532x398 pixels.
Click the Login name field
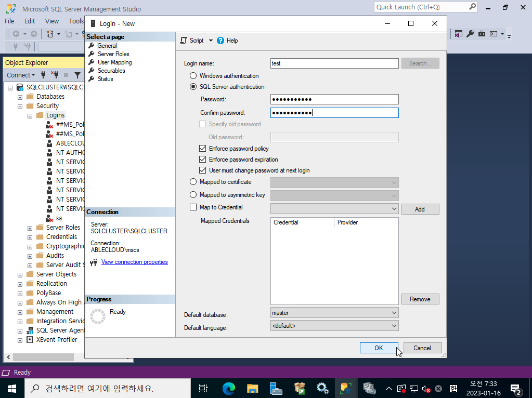pyautogui.click(x=334, y=63)
